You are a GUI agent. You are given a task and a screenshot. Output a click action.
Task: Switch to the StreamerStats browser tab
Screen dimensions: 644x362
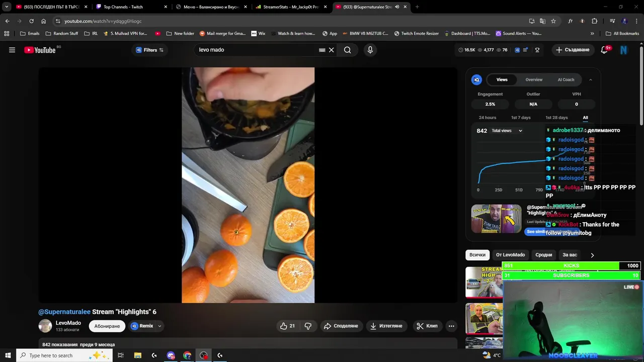pos(291,7)
